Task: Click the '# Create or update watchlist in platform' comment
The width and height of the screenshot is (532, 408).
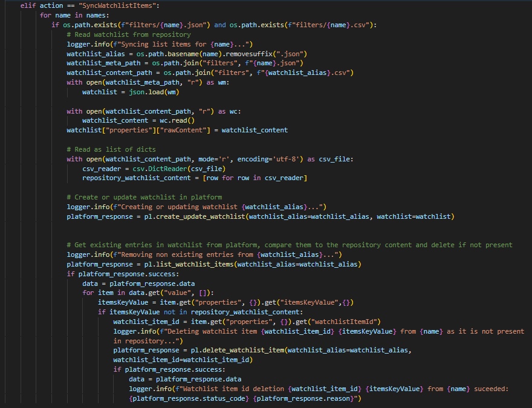Action: 144,197
